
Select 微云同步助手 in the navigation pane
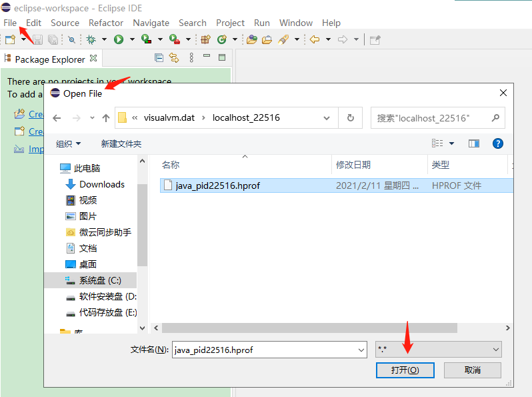pos(98,232)
